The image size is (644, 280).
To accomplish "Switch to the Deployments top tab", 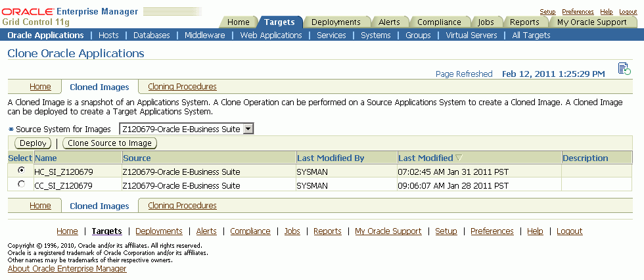I will point(336,22).
